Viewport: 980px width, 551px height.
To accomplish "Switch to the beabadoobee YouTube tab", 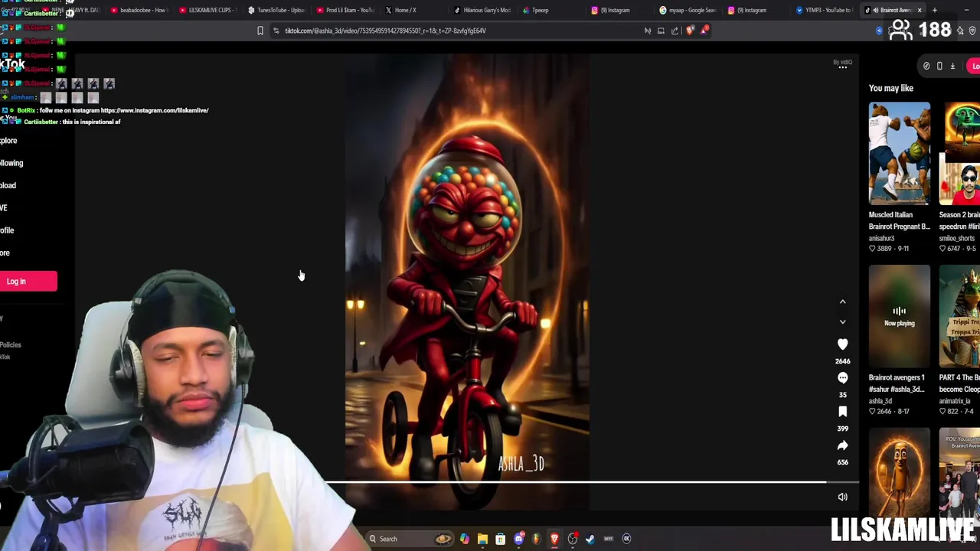I will click(138, 10).
